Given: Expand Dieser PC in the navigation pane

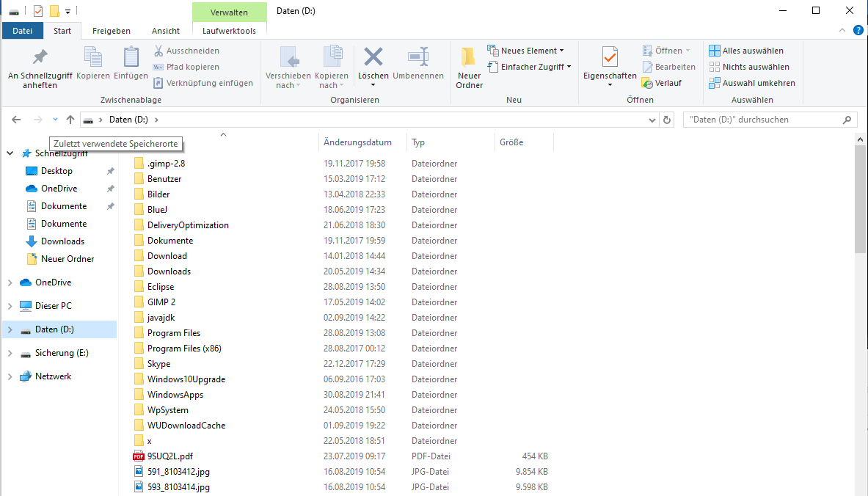Looking at the screenshot, I should pos(10,305).
